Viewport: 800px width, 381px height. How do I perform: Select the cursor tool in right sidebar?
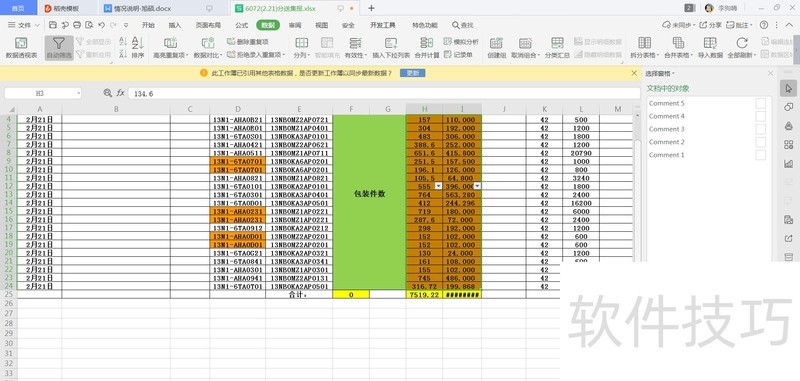[x=789, y=88]
